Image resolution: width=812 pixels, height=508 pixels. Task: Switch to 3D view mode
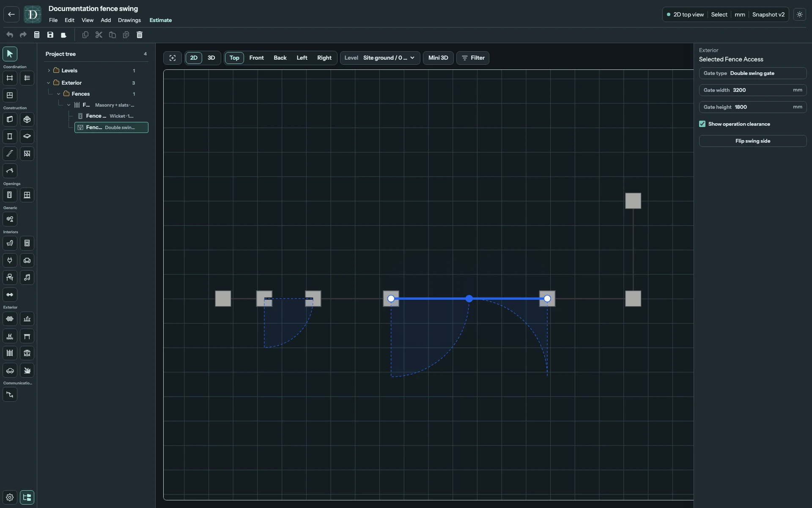click(x=211, y=58)
